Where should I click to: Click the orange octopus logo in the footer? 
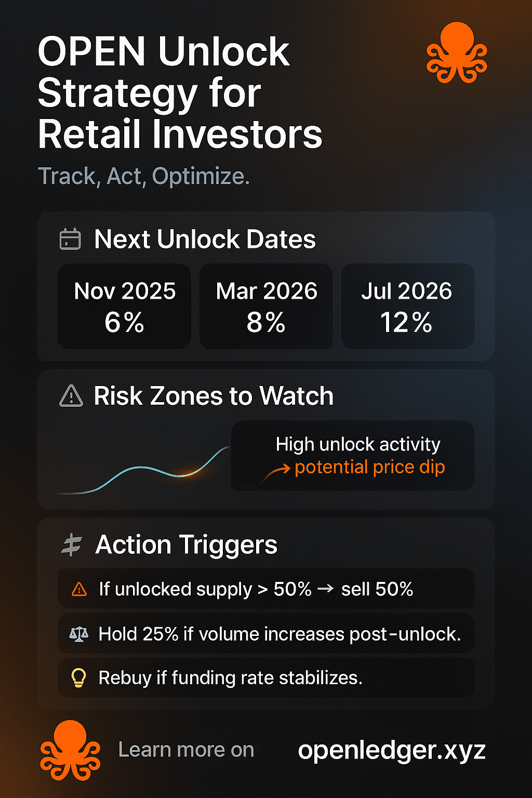click(x=70, y=750)
